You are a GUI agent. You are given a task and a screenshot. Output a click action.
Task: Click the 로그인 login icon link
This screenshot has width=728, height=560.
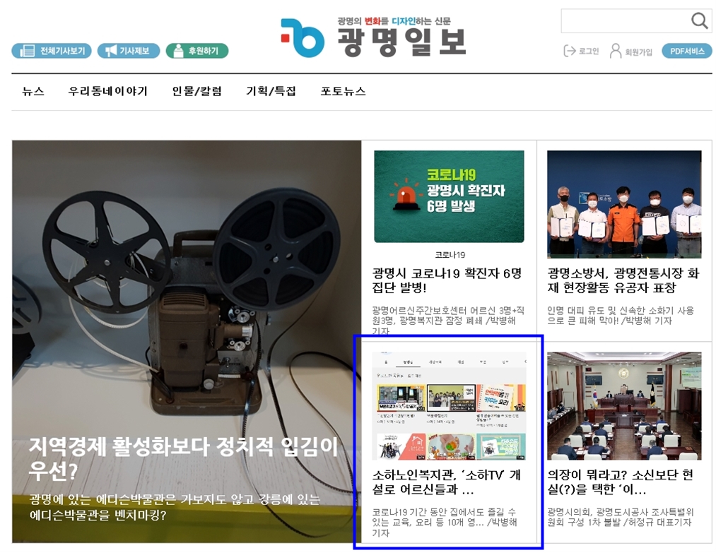[x=581, y=51]
